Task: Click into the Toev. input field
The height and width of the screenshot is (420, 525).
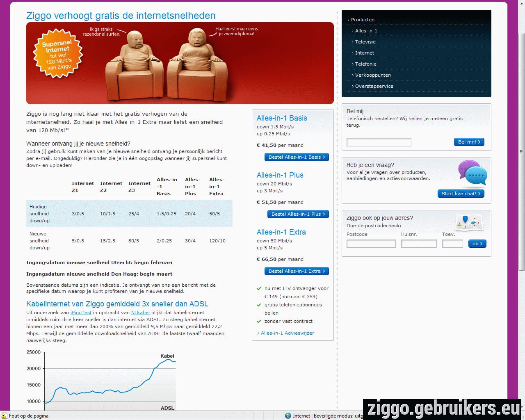Action: (452, 244)
